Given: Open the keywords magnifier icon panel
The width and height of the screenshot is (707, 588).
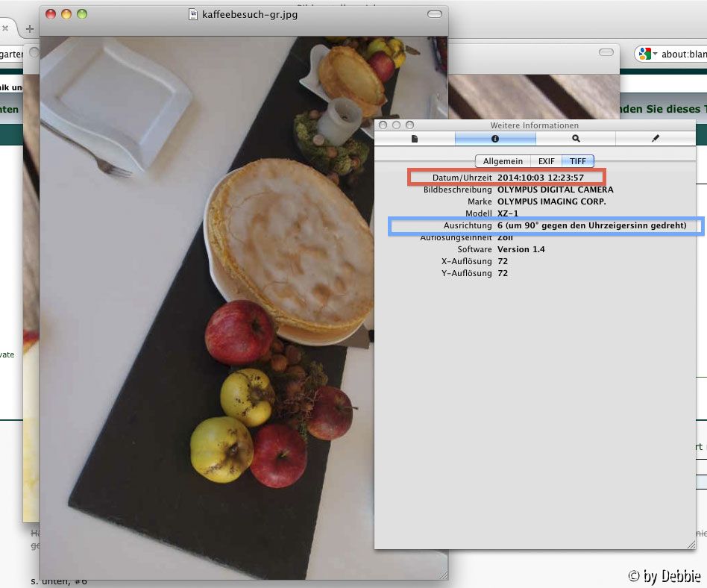Looking at the screenshot, I should click(x=576, y=139).
